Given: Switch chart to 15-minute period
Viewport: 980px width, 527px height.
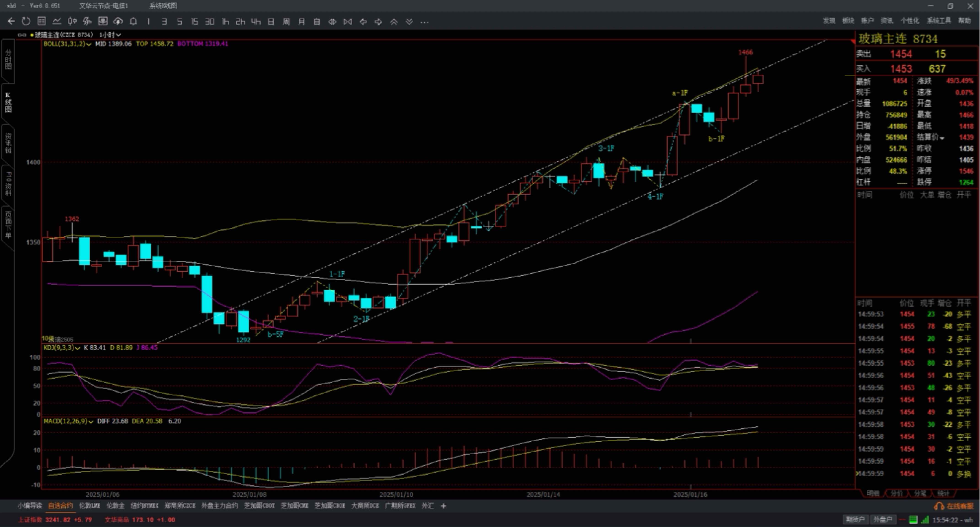Looking at the screenshot, I should (x=194, y=22).
